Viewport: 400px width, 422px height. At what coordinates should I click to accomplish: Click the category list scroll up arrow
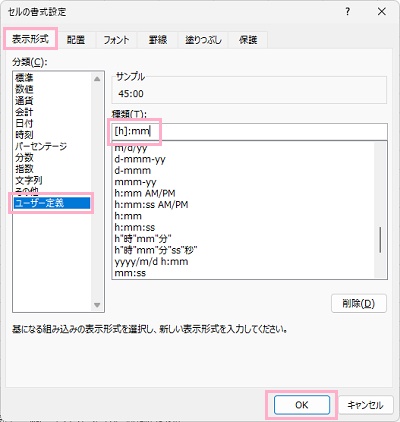click(x=97, y=79)
